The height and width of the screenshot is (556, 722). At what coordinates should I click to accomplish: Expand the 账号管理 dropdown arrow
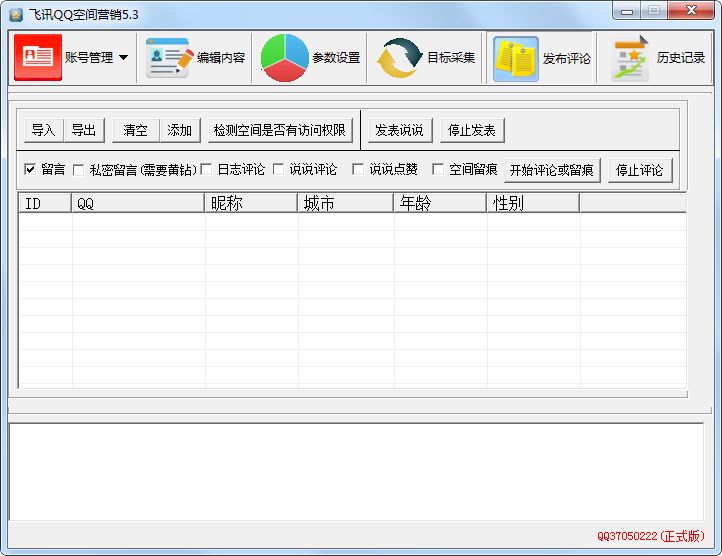(123, 58)
